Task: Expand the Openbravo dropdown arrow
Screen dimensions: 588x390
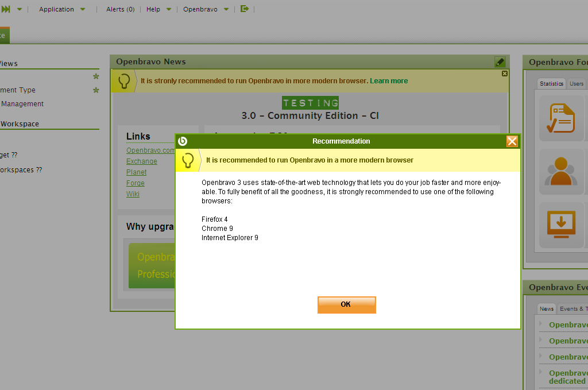Action: pos(226,9)
